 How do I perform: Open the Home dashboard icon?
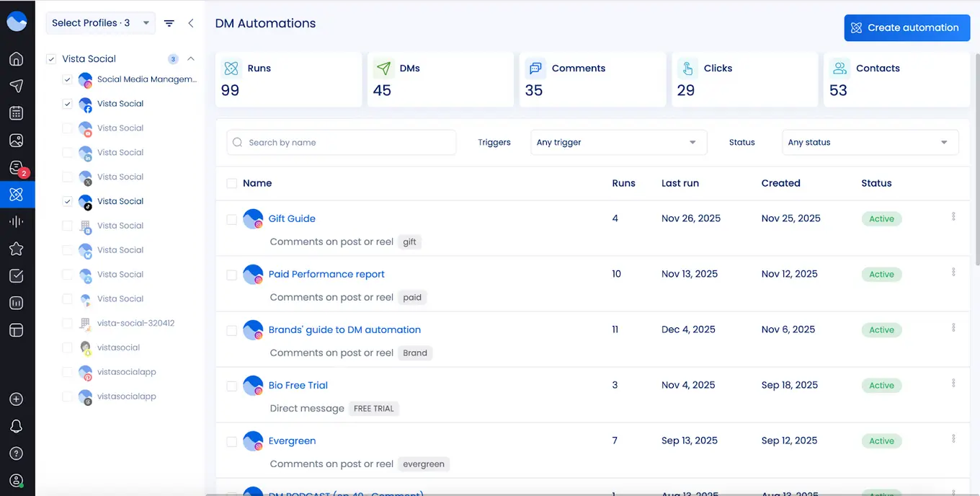[17, 58]
